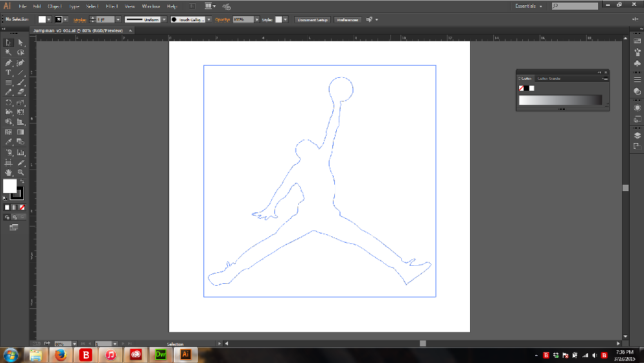
Task: Select the Pencil tool
Action: click(x=8, y=92)
